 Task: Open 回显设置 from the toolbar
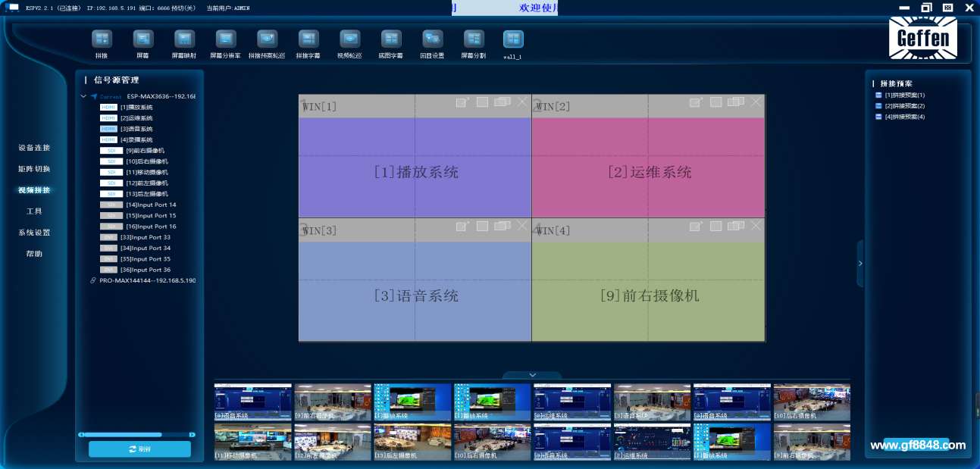[x=432, y=39]
